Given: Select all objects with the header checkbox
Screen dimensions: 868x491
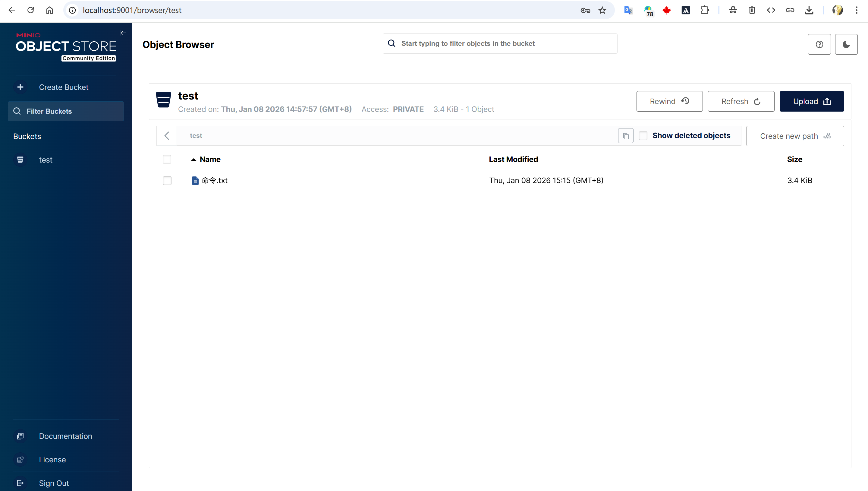Looking at the screenshot, I should click(x=167, y=159).
